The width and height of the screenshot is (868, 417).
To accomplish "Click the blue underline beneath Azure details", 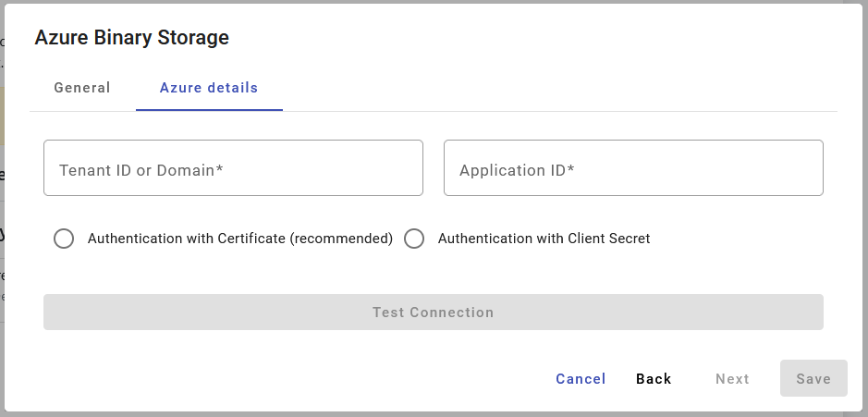I will (209, 110).
